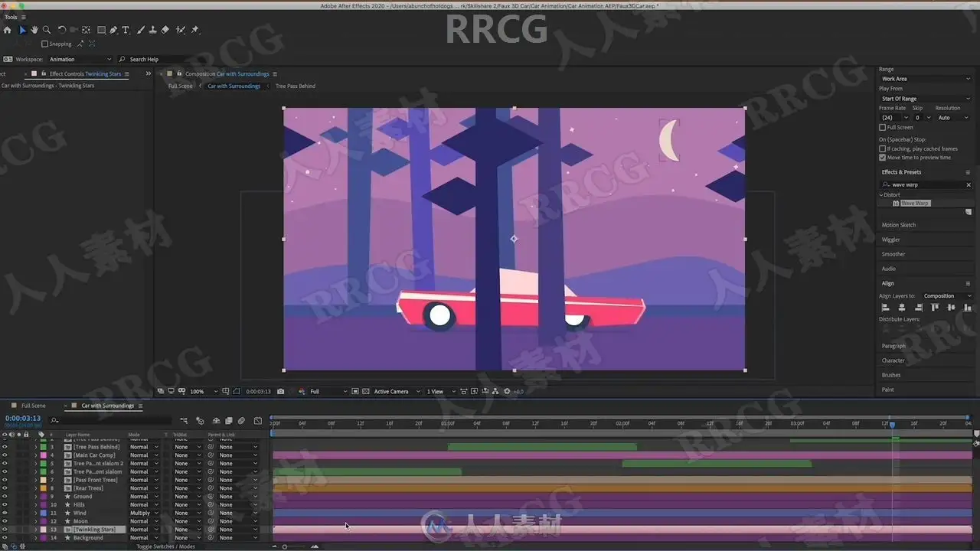Image resolution: width=980 pixels, height=551 pixels.
Task: Clear the wave warp effects search field
Action: [968, 185]
